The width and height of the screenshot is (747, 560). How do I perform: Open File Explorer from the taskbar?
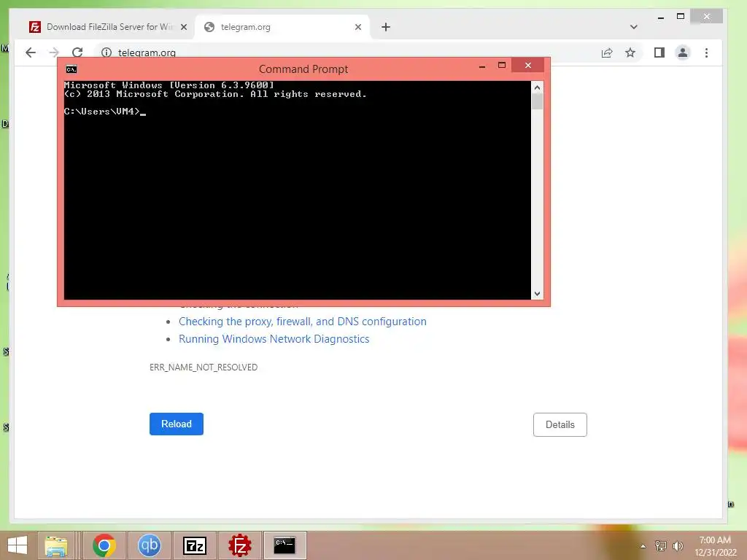pyautogui.click(x=56, y=545)
